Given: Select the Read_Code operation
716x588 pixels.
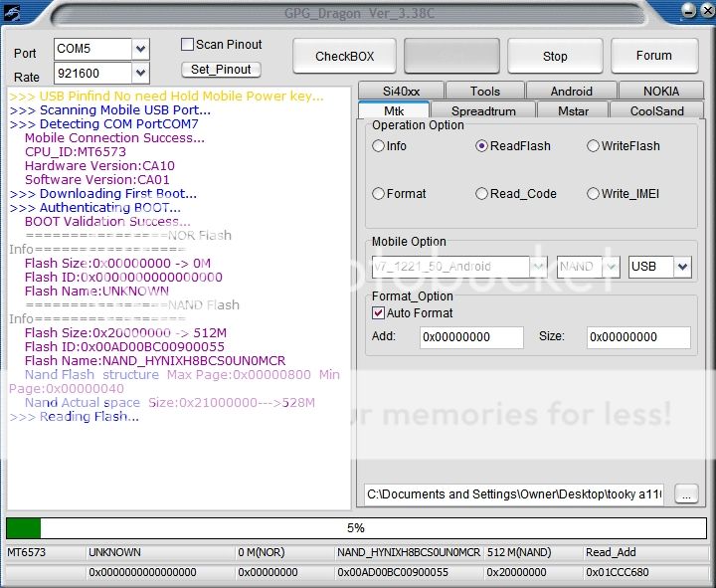Looking at the screenshot, I should point(482,194).
